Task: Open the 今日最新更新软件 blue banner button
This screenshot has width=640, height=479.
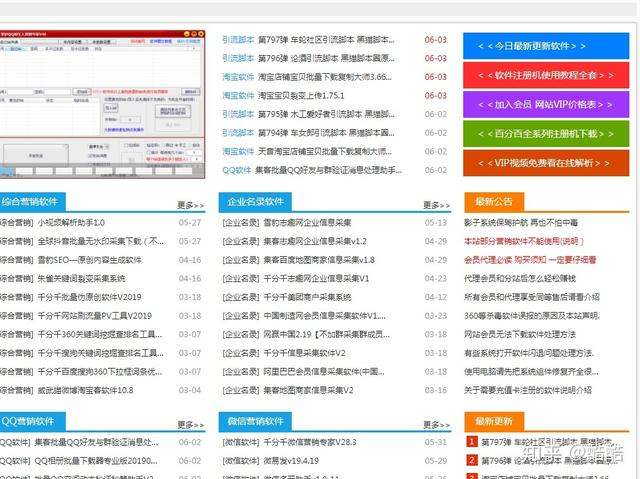Action: [546, 46]
